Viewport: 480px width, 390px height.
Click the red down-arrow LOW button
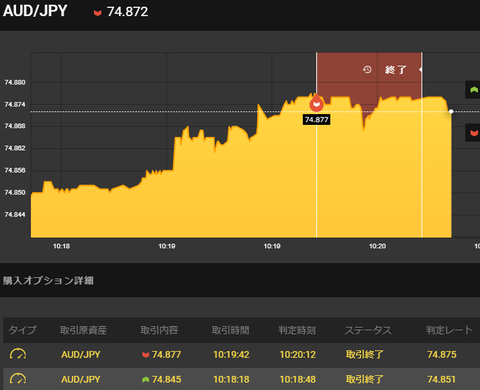[473, 133]
